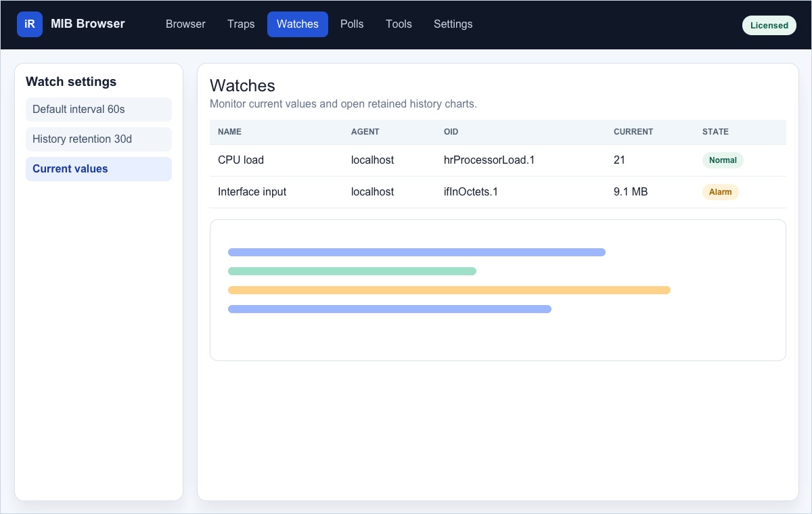This screenshot has height=514, width=812.
Task: Select the Interface input watch row
Action: tap(498, 192)
